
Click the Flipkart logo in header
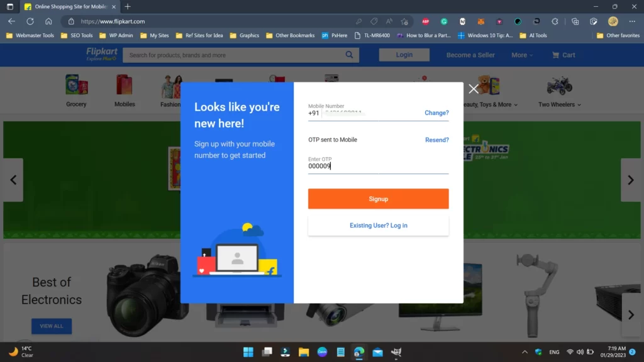(101, 54)
